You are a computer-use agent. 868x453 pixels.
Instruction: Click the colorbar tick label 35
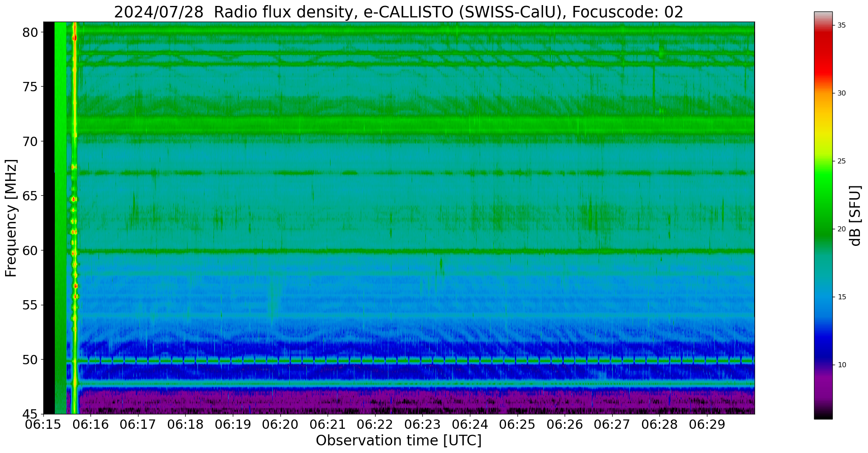click(842, 25)
